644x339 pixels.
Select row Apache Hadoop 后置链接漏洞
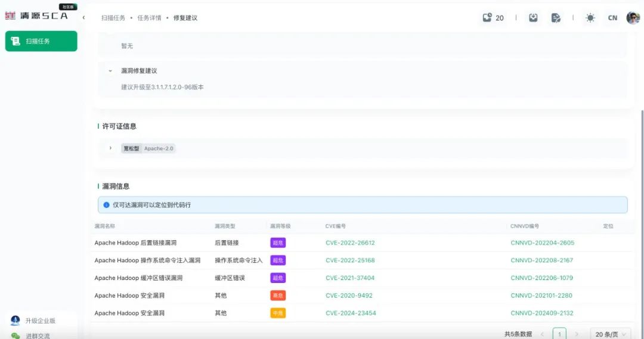click(x=361, y=242)
